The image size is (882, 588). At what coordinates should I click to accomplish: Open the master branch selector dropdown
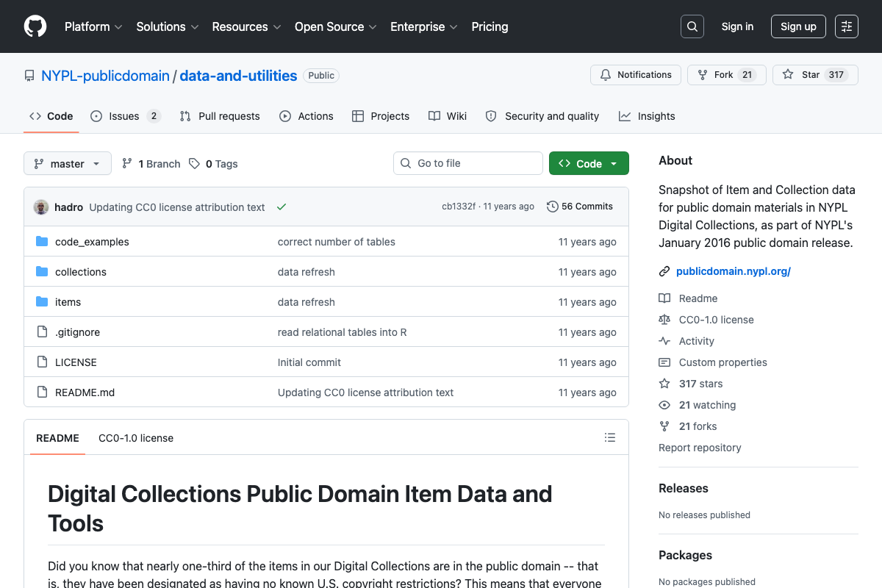point(68,164)
